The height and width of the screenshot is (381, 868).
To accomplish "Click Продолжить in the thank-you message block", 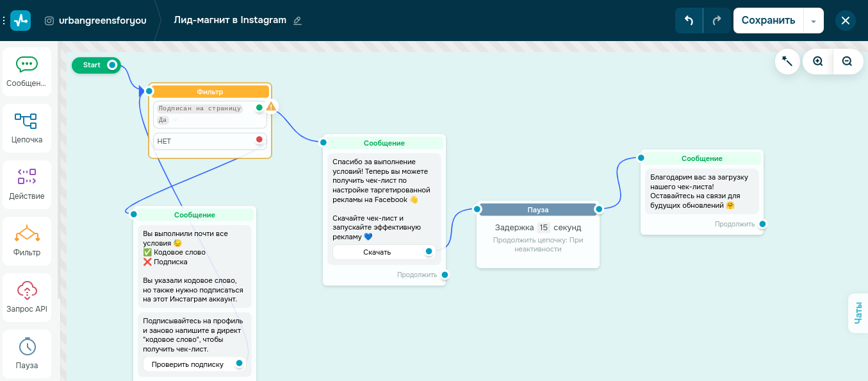I will pos(735,224).
